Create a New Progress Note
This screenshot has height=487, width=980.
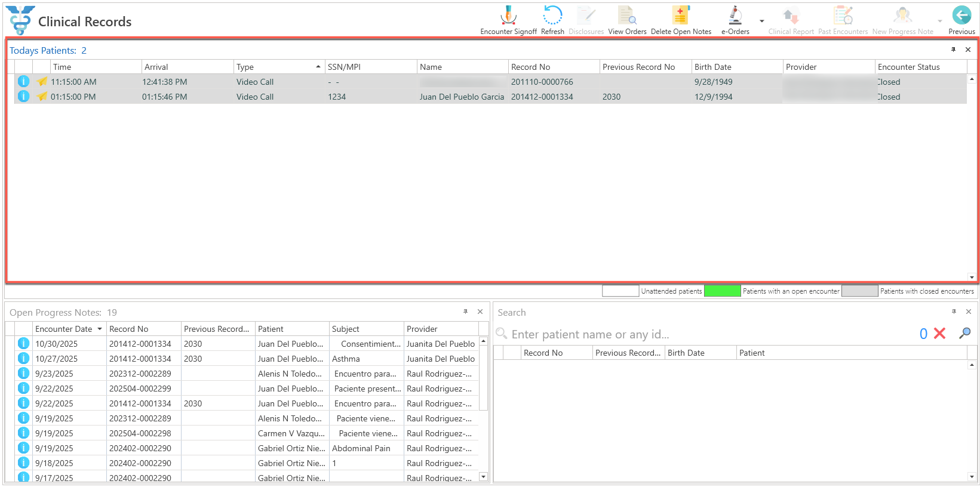pos(902,20)
